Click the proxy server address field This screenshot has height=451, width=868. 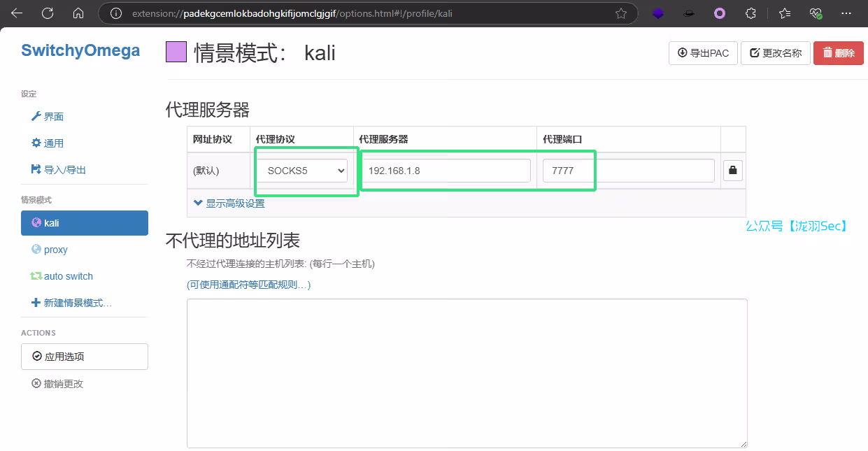[x=446, y=171]
